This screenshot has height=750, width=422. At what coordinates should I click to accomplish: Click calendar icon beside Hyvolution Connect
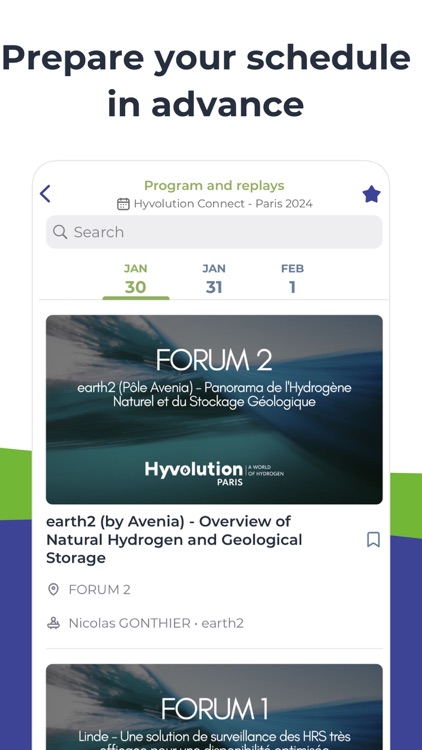pyautogui.click(x=123, y=204)
